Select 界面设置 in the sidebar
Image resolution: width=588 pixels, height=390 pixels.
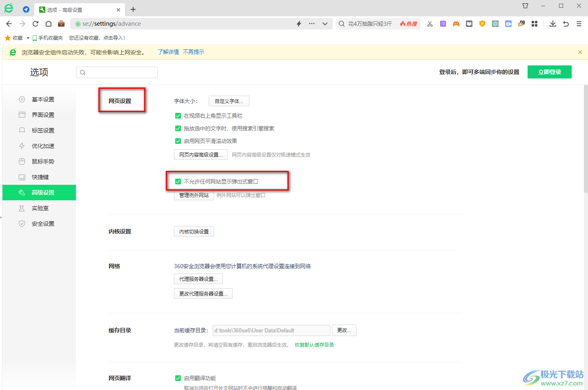39,115
